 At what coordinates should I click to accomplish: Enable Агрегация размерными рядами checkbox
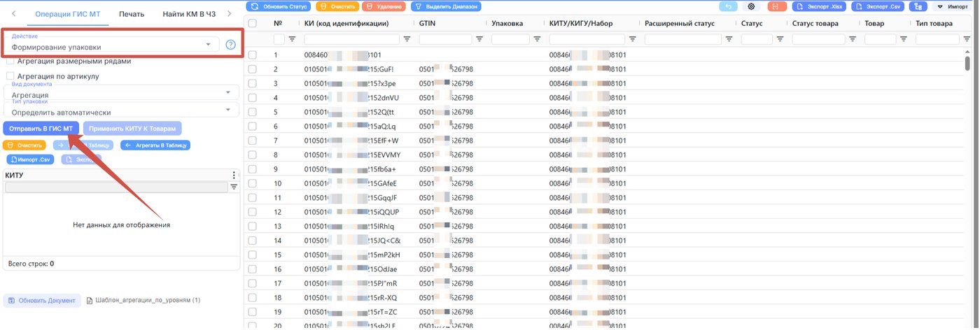(10, 61)
